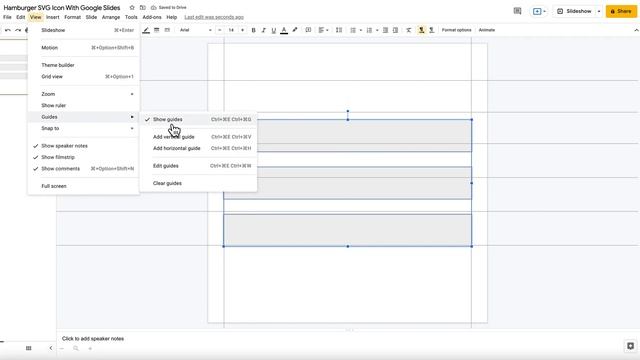Click the numbered list icon
640x360 pixels.
point(369,30)
